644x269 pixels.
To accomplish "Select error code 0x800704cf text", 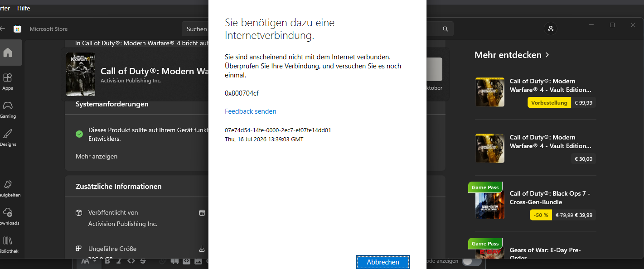I will pos(242,93).
